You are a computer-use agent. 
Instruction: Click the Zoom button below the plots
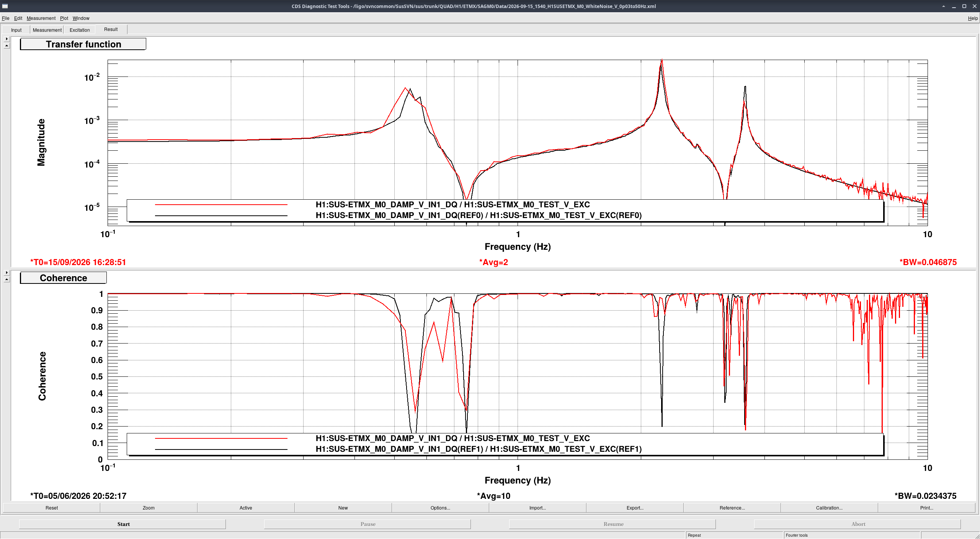[x=149, y=508]
